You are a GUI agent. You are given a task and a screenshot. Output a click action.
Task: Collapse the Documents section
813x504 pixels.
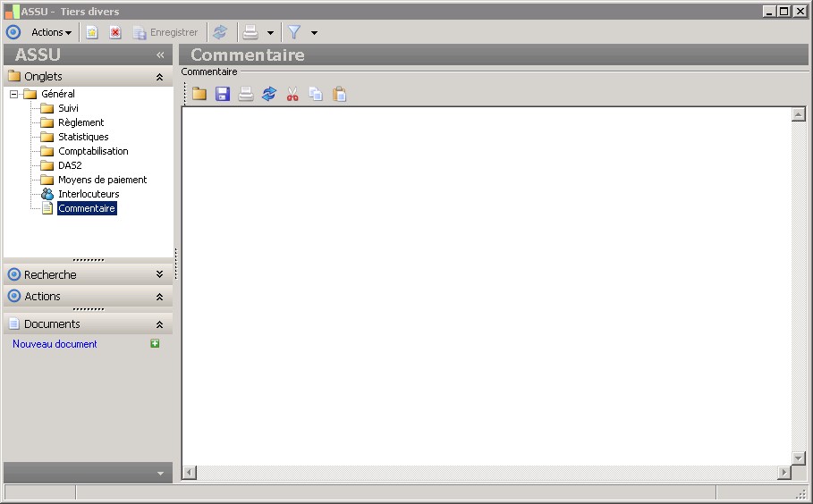pyautogui.click(x=160, y=324)
